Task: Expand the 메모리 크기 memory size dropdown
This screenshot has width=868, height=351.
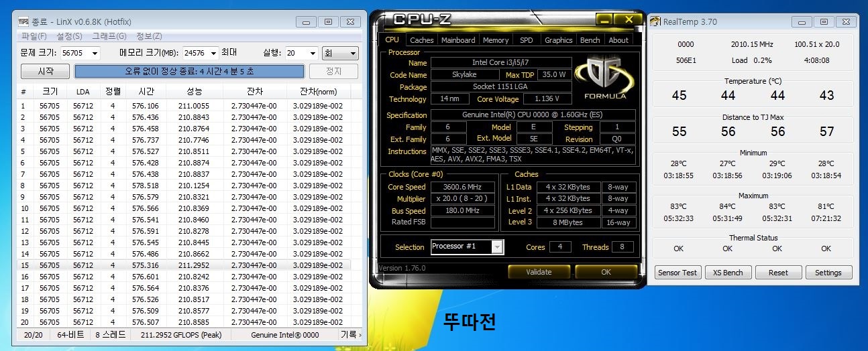Action: [x=214, y=54]
